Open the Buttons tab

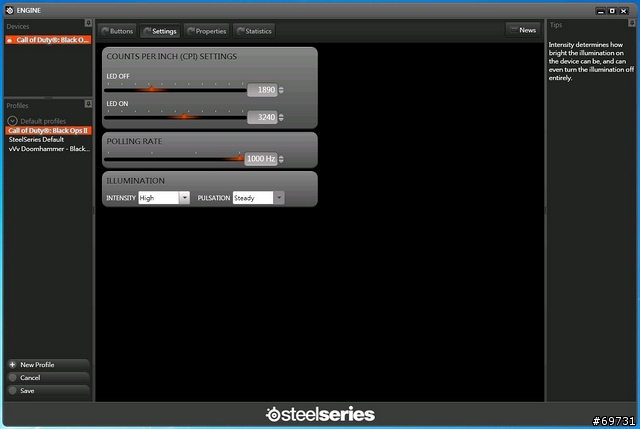click(117, 31)
